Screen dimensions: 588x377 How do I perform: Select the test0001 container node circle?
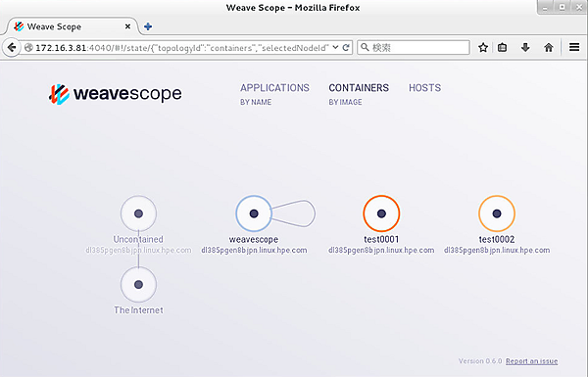(381, 213)
